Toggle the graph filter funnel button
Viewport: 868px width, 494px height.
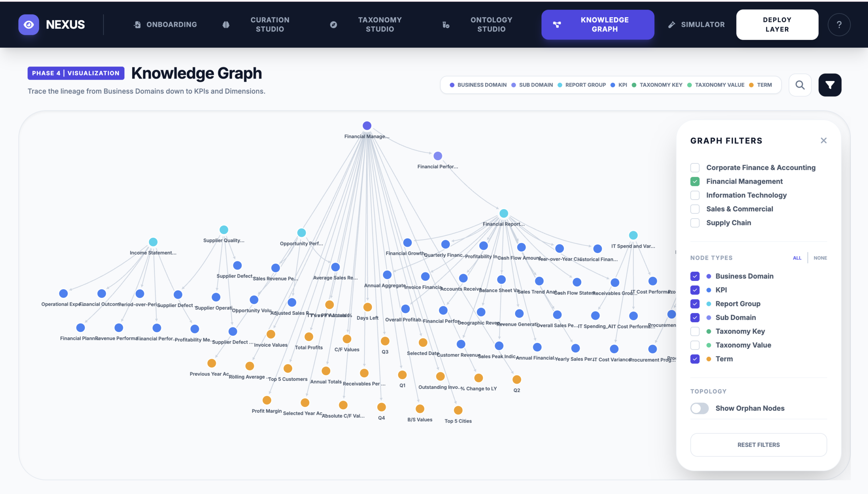[830, 85]
